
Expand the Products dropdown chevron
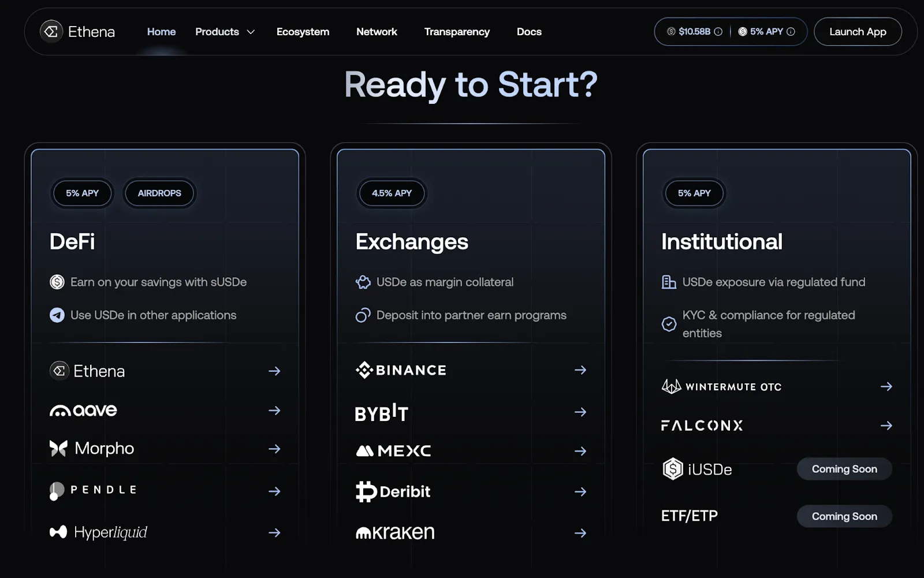point(251,32)
